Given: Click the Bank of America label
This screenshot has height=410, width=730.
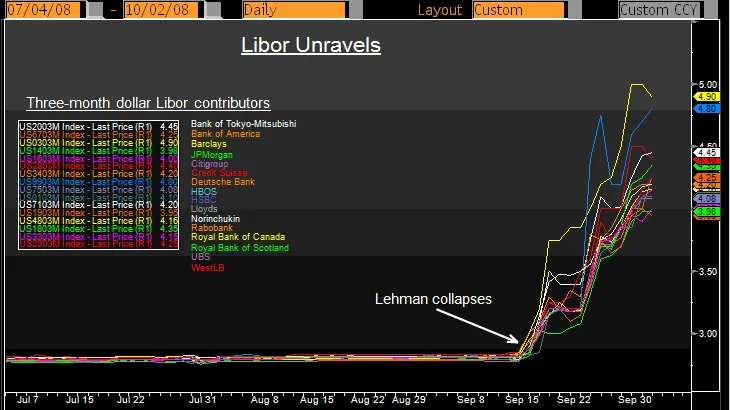Looking at the screenshot, I should point(225,134).
